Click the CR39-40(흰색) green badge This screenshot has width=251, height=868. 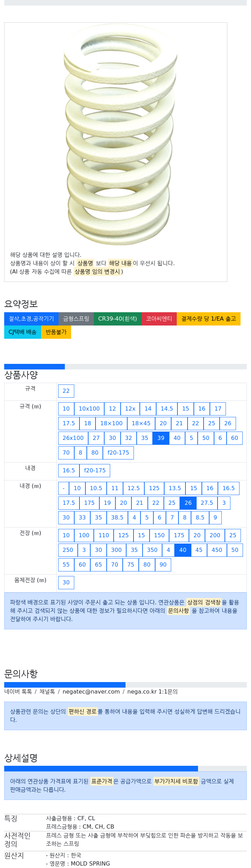[x=117, y=319]
